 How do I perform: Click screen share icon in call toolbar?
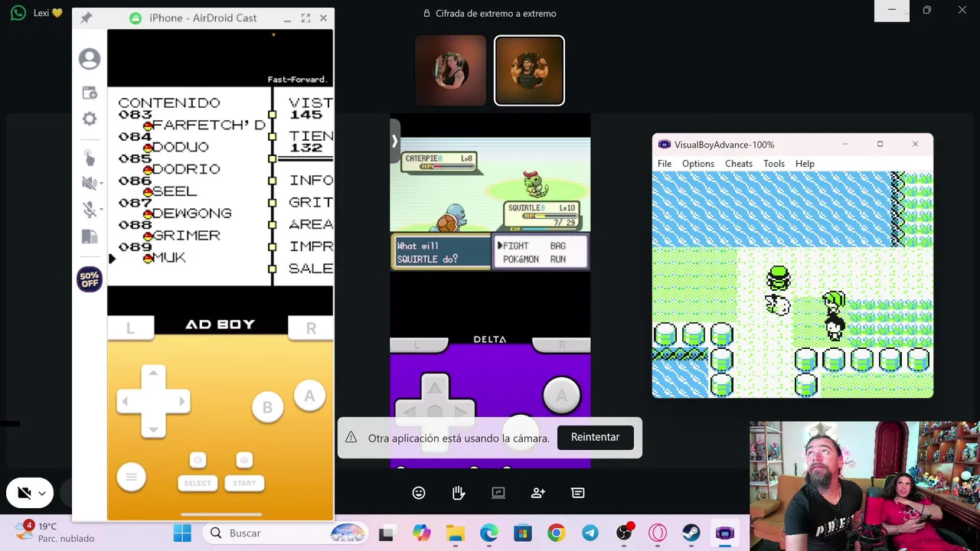(x=498, y=493)
